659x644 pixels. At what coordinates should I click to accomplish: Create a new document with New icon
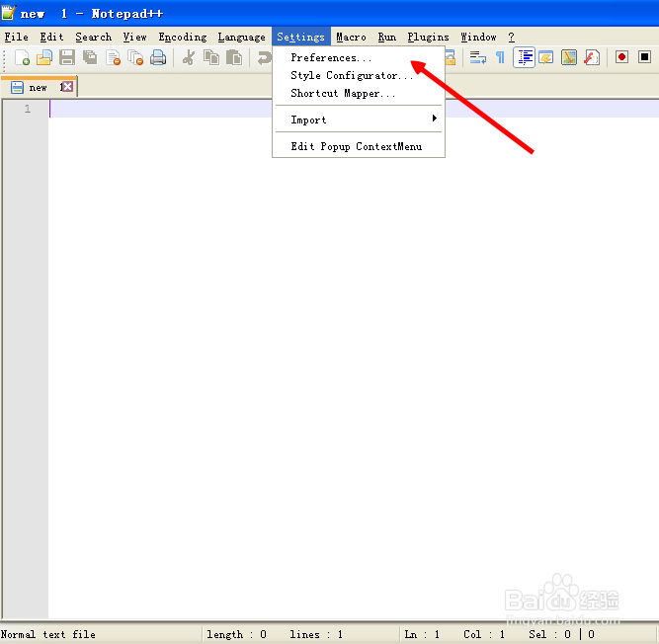pyautogui.click(x=22, y=57)
